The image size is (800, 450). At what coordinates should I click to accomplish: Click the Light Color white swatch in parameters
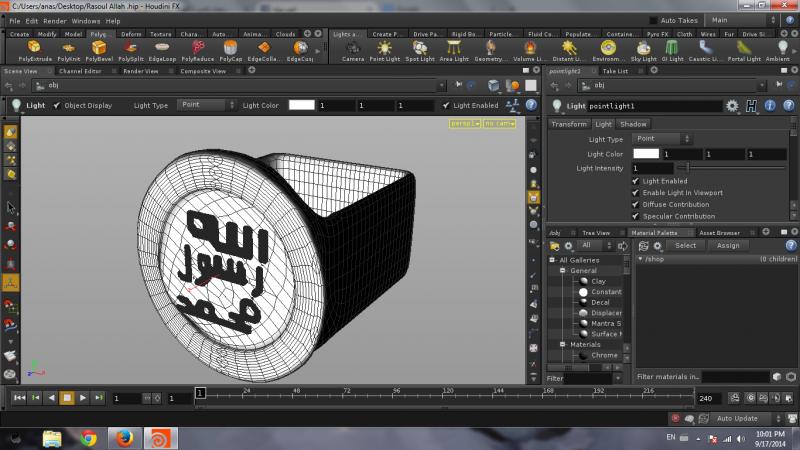(646, 154)
